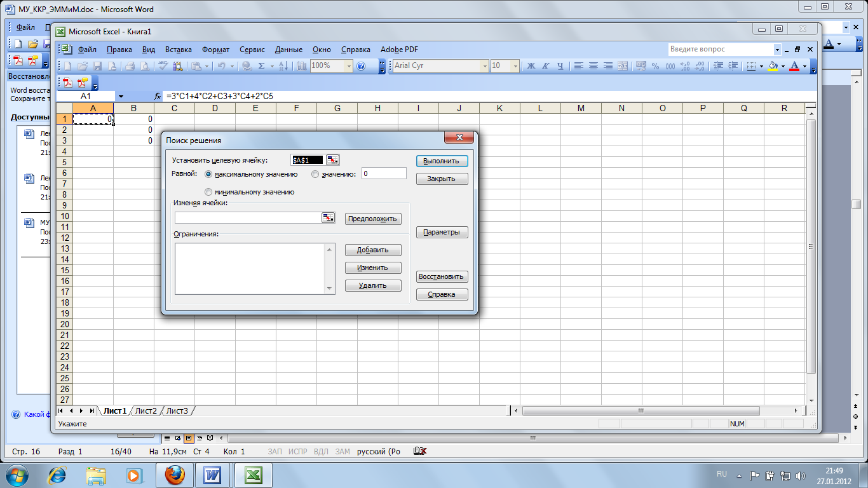The image size is (868, 488).
Task: Open the Данные menu
Action: (x=289, y=49)
